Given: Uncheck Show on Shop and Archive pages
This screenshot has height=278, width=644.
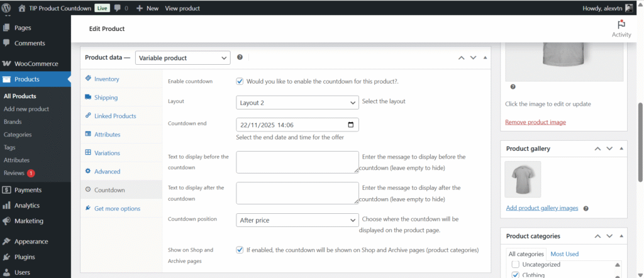Looking at the screenshot, I should [x=240, y=250].
